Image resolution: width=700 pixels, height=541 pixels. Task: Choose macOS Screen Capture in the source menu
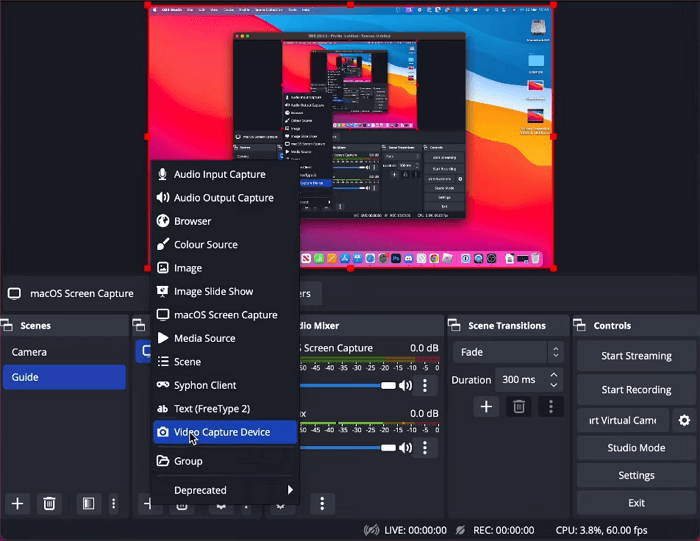[225, 315]
